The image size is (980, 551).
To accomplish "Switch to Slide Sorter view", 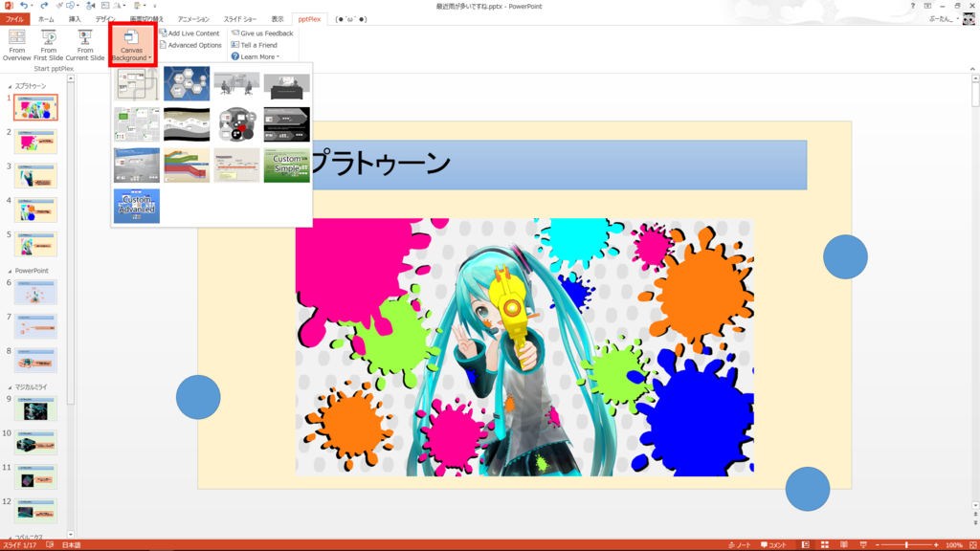I will (825, 545).
